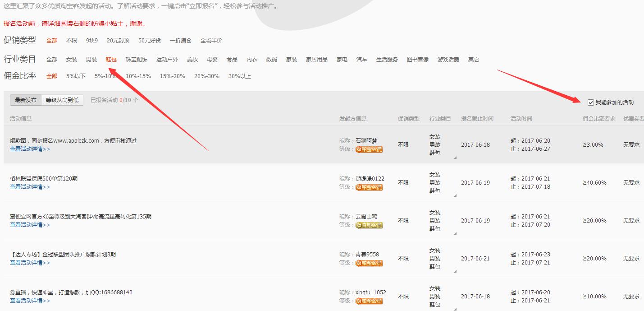Click 熊缘缘0122's 铂金会员 level badge
Image resolution: width=644 pixels, height=311 pixels.
click(x=369, y=187)
